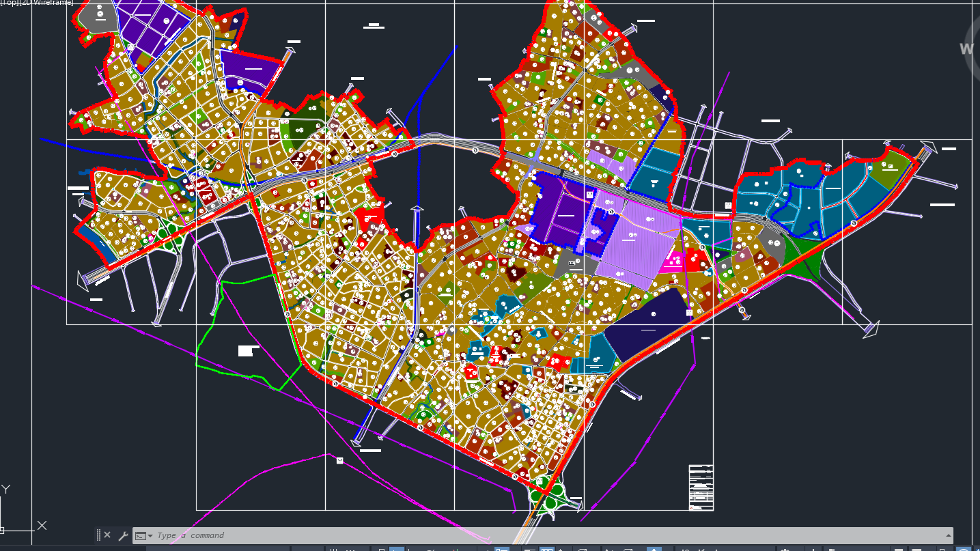980x551 pixels.
Task: Select the legend title block table
Action: coord(701,488)
